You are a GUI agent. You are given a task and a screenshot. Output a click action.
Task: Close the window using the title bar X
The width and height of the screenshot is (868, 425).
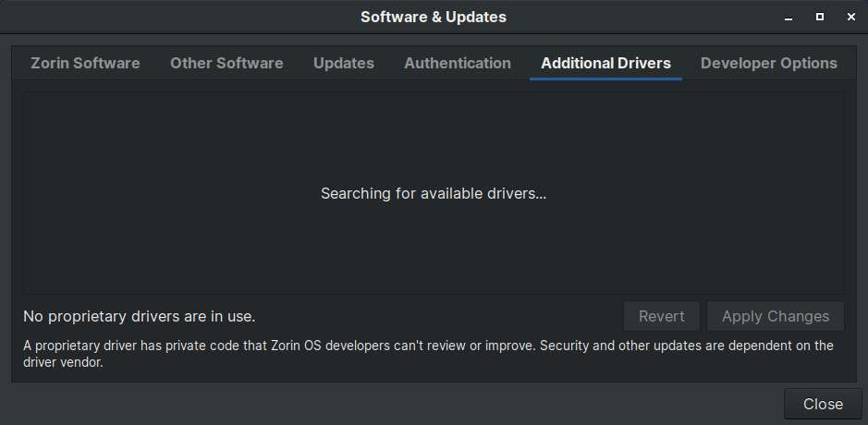851,18
